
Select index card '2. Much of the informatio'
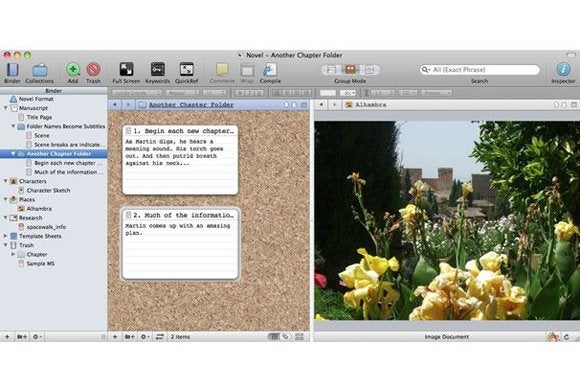[180, 244]
